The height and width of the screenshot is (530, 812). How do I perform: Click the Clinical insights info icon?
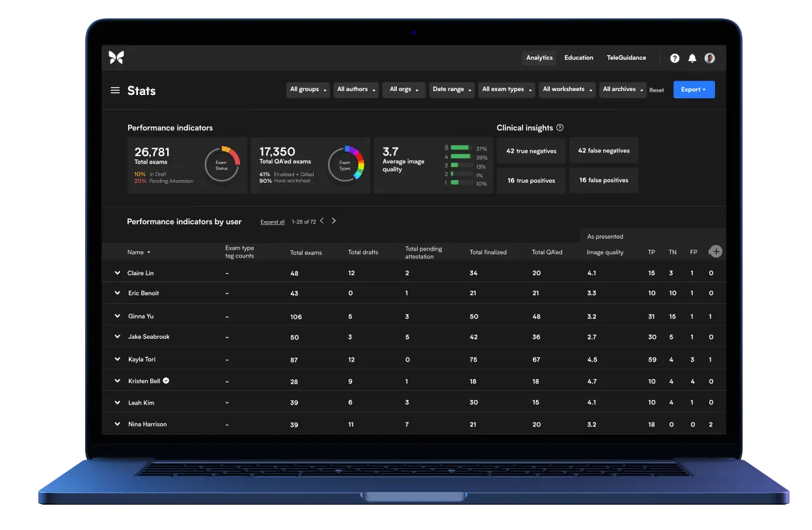(x=560, y=128)
